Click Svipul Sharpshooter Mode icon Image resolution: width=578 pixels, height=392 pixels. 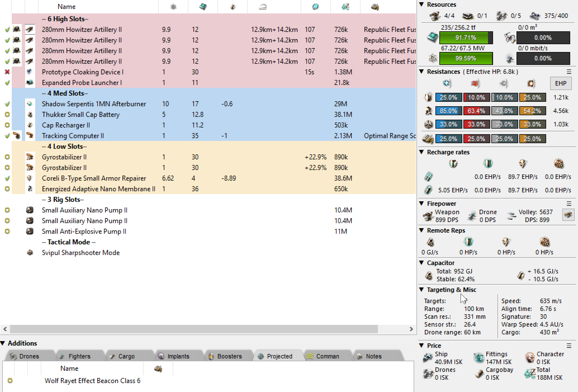pos(30,252)
